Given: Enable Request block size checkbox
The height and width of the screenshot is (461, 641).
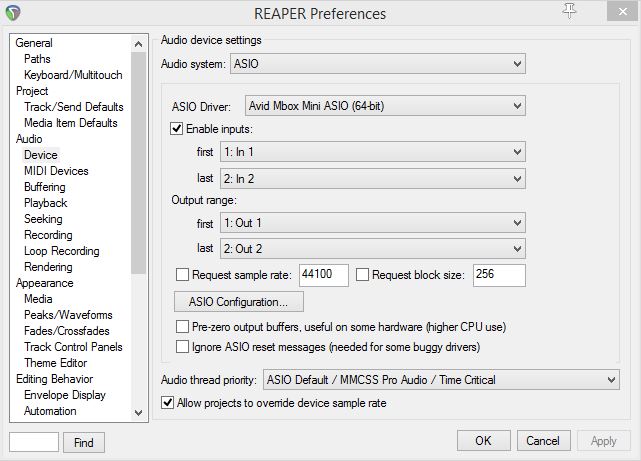Looking at the screenshot, I should point(363,274).
